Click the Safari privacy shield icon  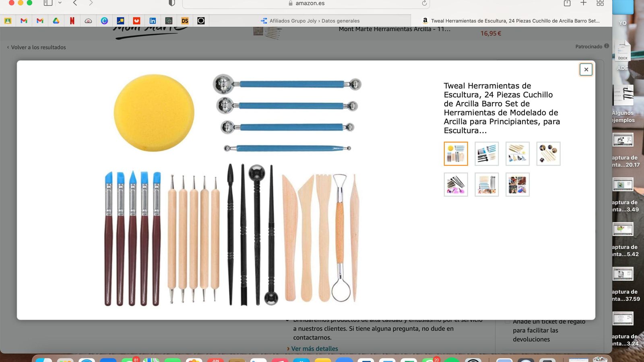(x=172, y=3)
